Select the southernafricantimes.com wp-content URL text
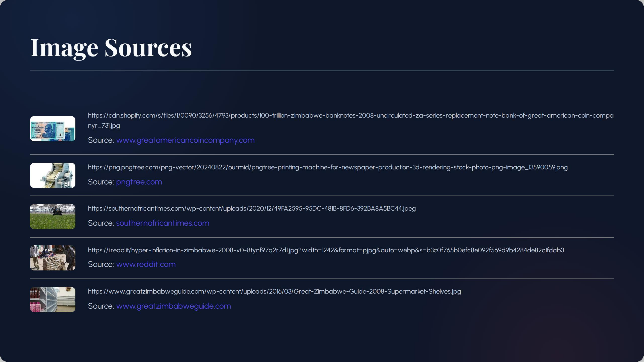Screen dimensions: 644x362 [x=252, y=209]
